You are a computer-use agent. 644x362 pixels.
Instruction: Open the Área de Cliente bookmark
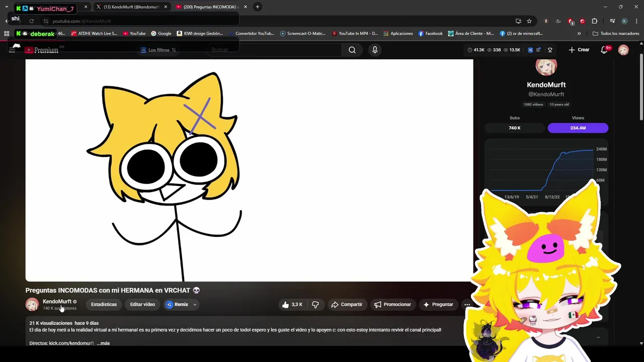coord(471,33)
